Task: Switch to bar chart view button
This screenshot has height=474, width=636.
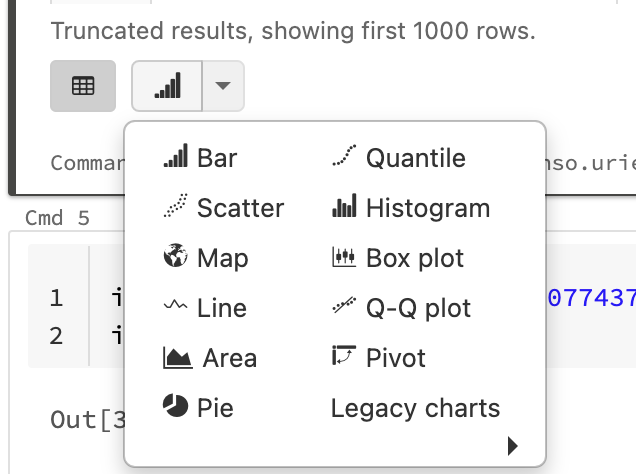Action: (x=167, y=87)
